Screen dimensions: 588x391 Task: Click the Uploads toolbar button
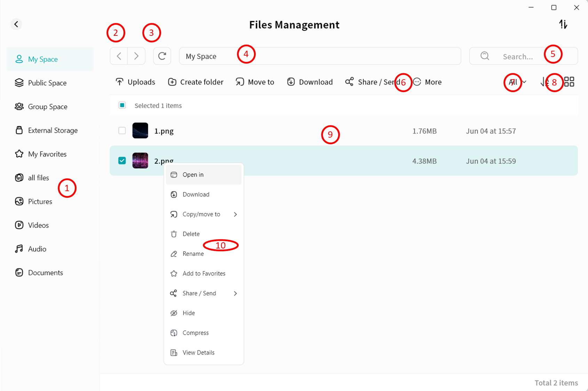tap(135, 82)
